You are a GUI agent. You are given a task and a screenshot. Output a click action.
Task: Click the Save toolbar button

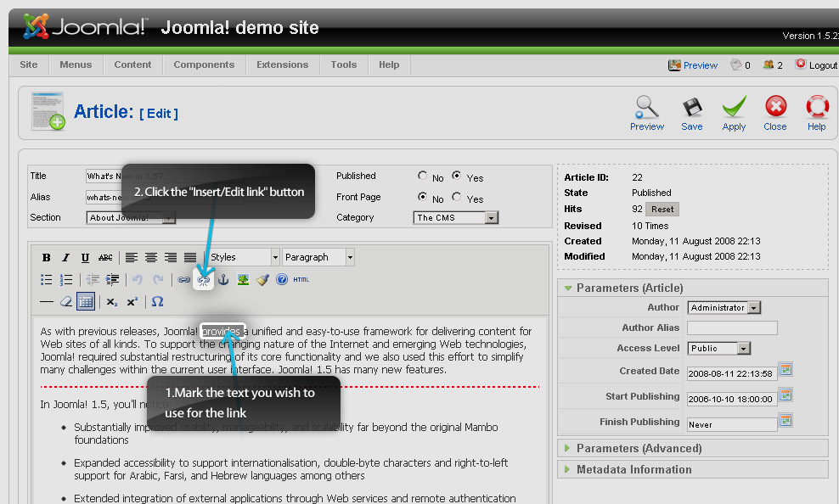pyautogui.click(x=692, y=114)
